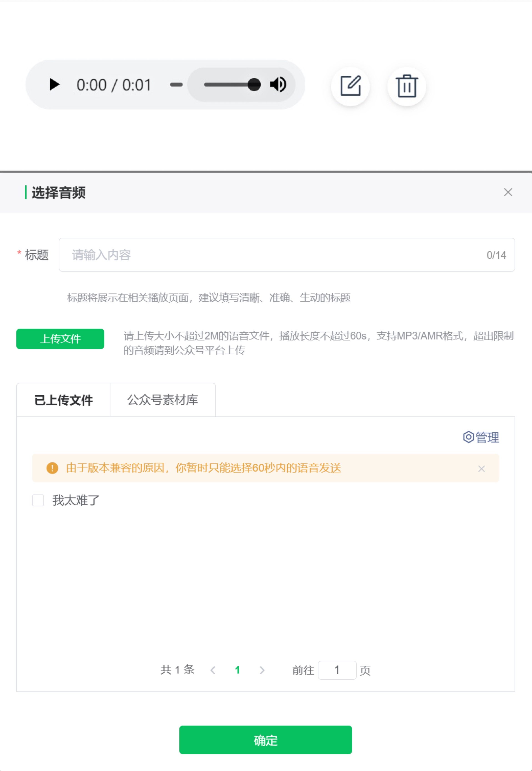Click the audio progress bar dash
This screenshot has height=771, width=532.
click(176, 85)
